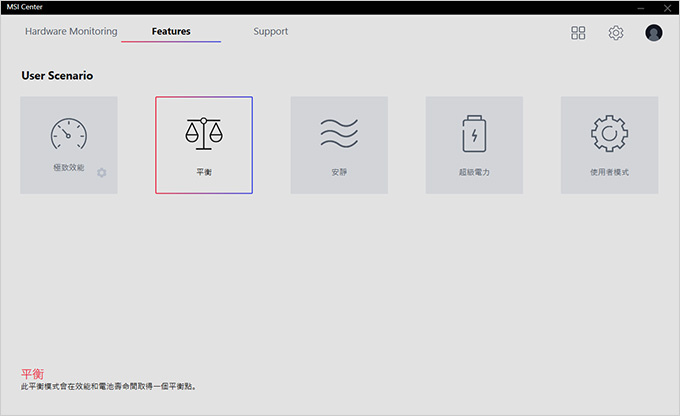
Task: Click the red 平衡 description title
Action: point(33,374)
